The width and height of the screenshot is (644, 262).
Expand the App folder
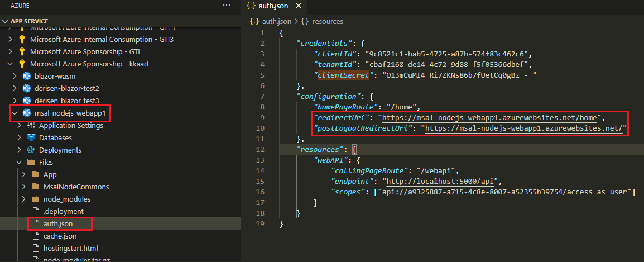tap(24, 174)
